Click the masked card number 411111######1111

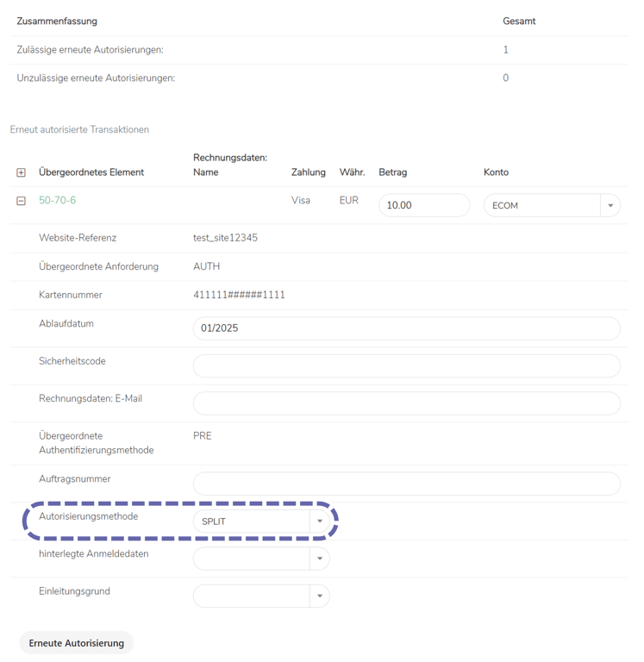239,295
